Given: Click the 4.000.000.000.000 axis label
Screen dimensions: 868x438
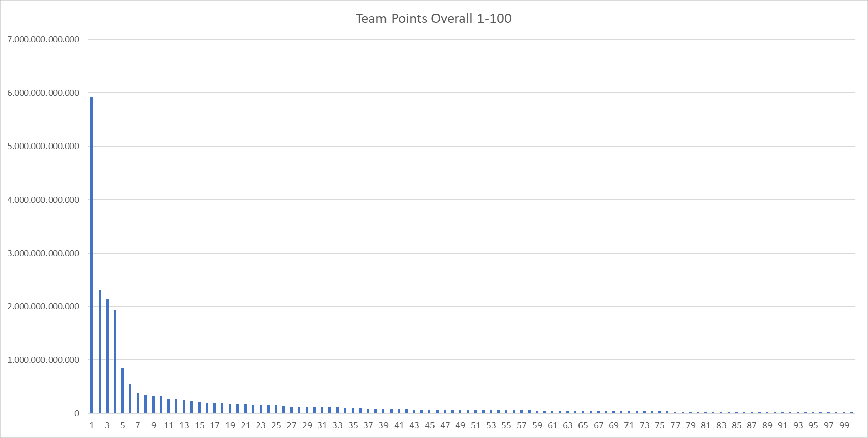Looking at the screenshot, I should pos(43,200).
